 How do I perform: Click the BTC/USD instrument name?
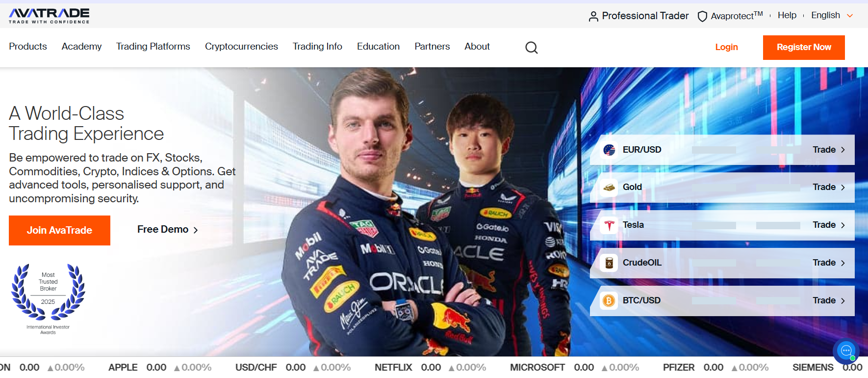tap(641, 300)
